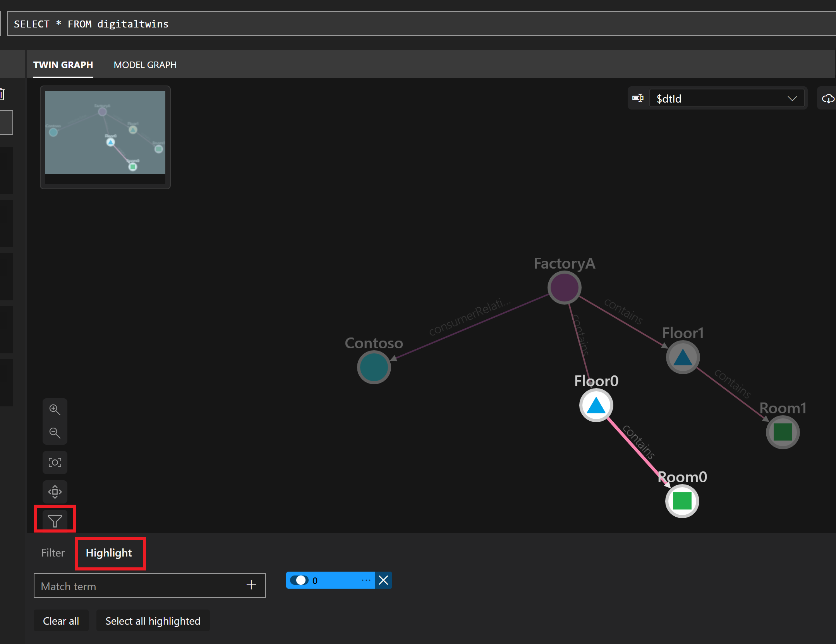
Task: Select the Floor0 twin node
Action: (596, 406)
